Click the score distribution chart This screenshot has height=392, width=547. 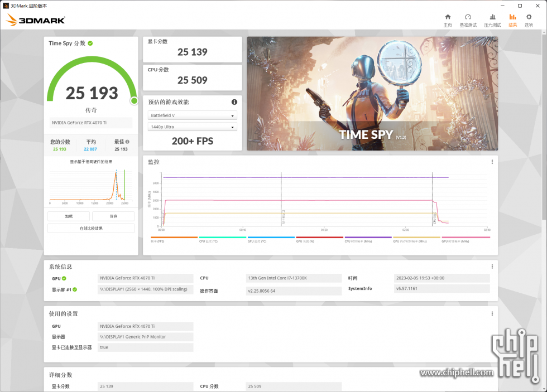(x=91, y=187)
